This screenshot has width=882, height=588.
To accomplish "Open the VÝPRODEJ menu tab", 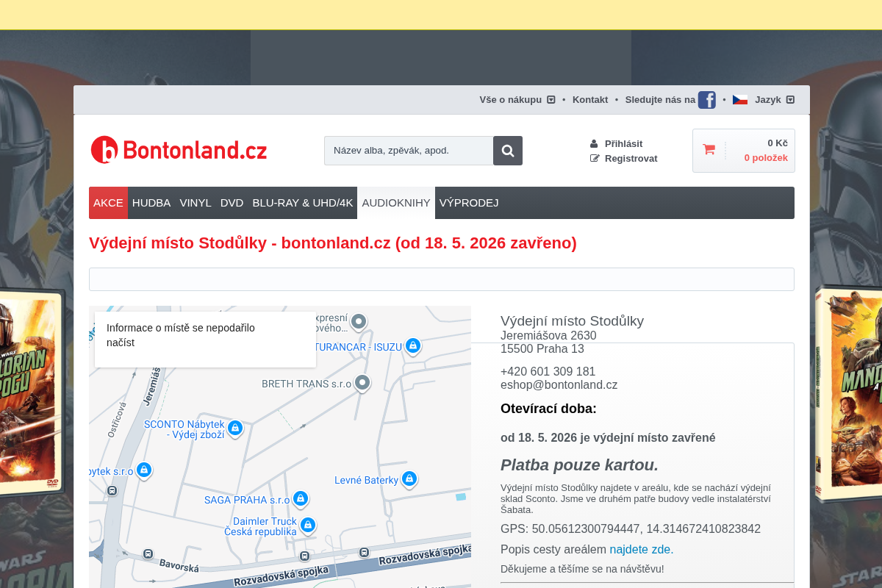I will coord(469,203).
